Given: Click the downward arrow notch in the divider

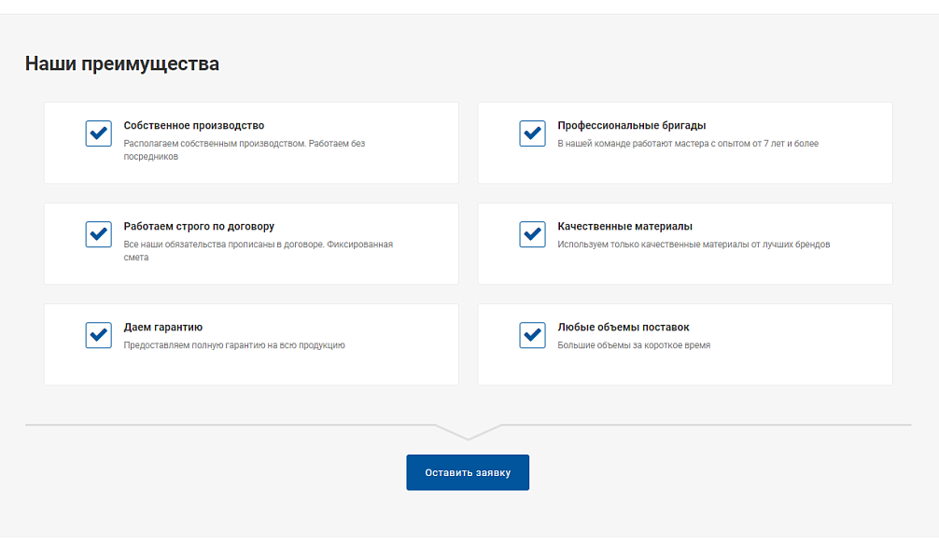Looking at the screenshot, I should (468, 432).
